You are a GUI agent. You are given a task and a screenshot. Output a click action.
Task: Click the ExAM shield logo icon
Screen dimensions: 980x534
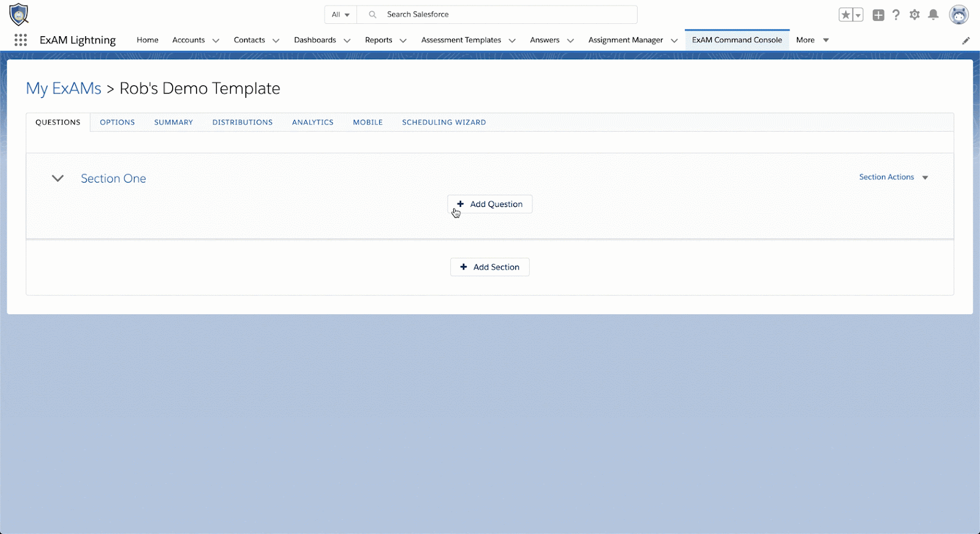[x=19, y=14]
